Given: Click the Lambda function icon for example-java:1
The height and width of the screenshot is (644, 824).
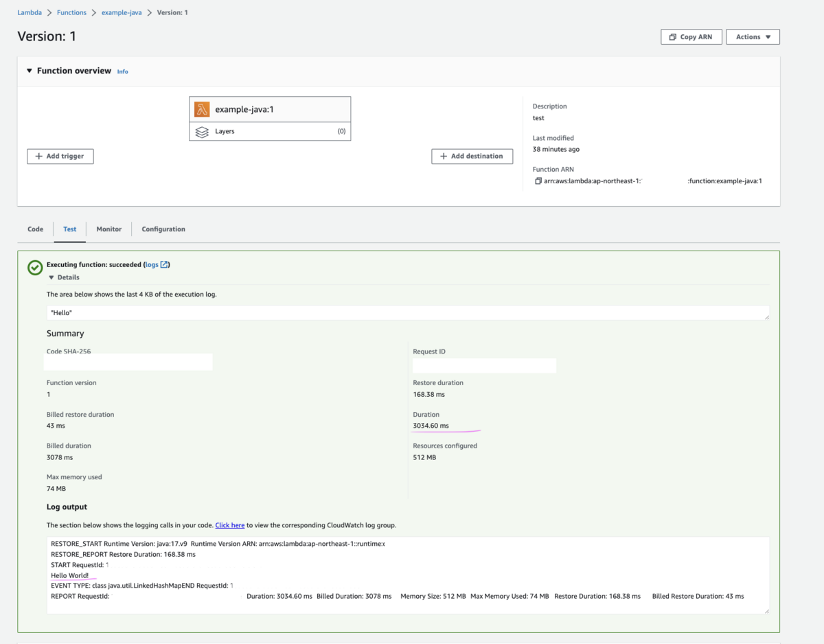Looking at the screenshot, I should (202, 109).
